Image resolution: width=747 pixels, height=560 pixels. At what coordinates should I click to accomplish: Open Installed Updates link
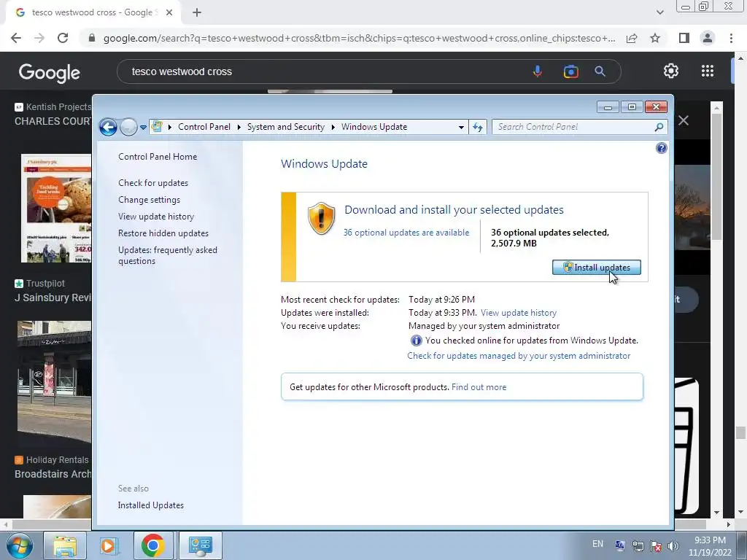(150, 505)
